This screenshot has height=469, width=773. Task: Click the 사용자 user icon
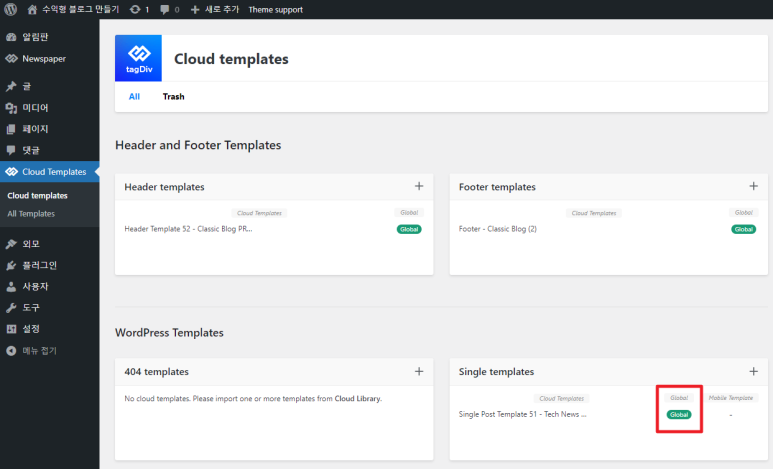[x=11, y=287]
